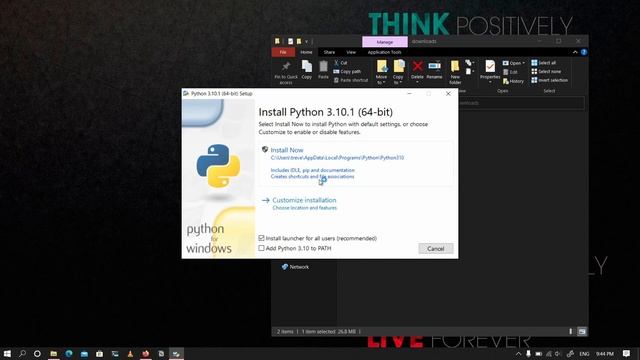Open the Easy access dropdown in ribbon
The width and height of the screenshot is (640, 360).
point(469,71)
